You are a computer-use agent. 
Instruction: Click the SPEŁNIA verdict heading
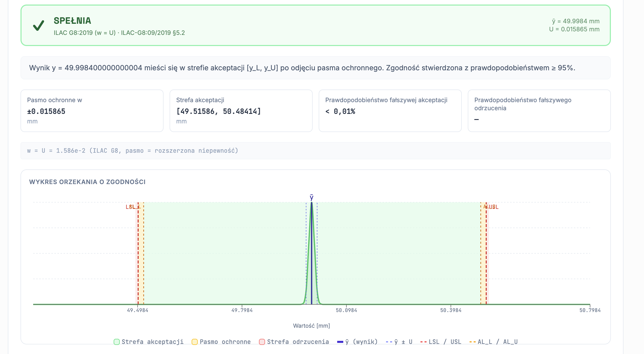point(72,21)
